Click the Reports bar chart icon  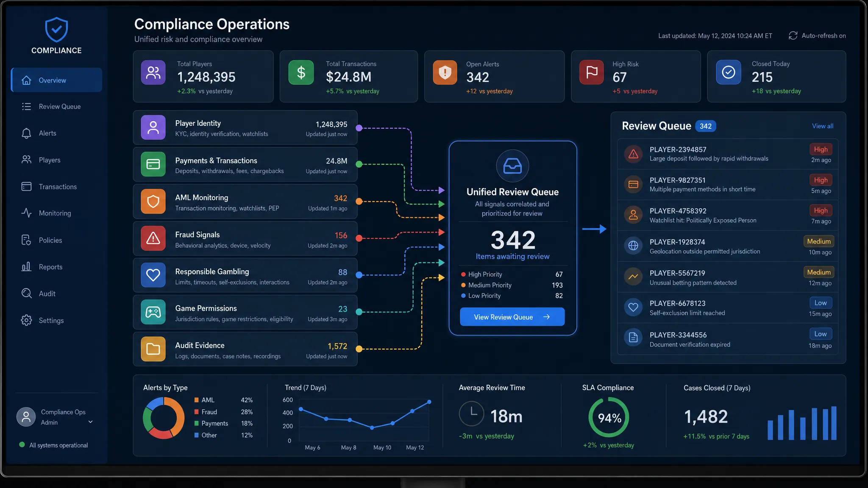coord(26,267)
